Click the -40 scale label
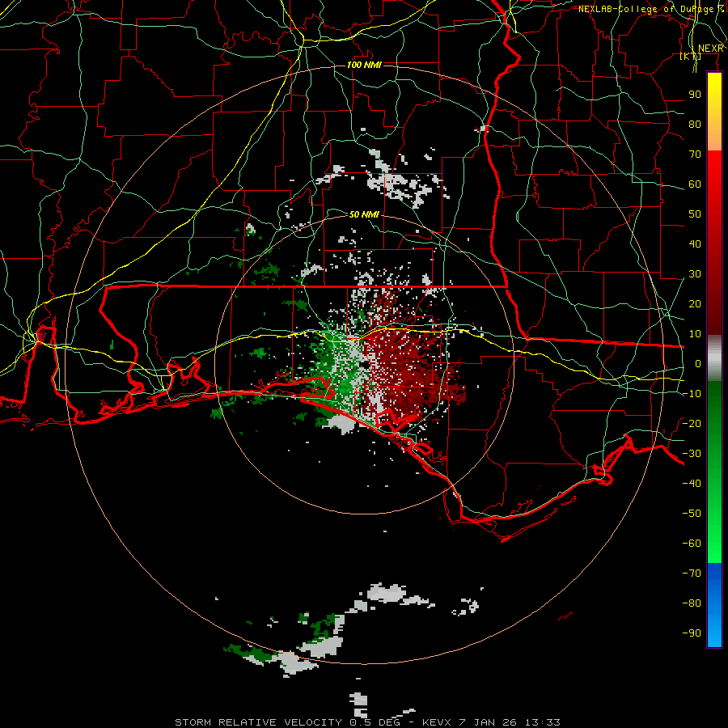This screenshot has width=728, height=728. pyautogui.click(x=692, y=484)
